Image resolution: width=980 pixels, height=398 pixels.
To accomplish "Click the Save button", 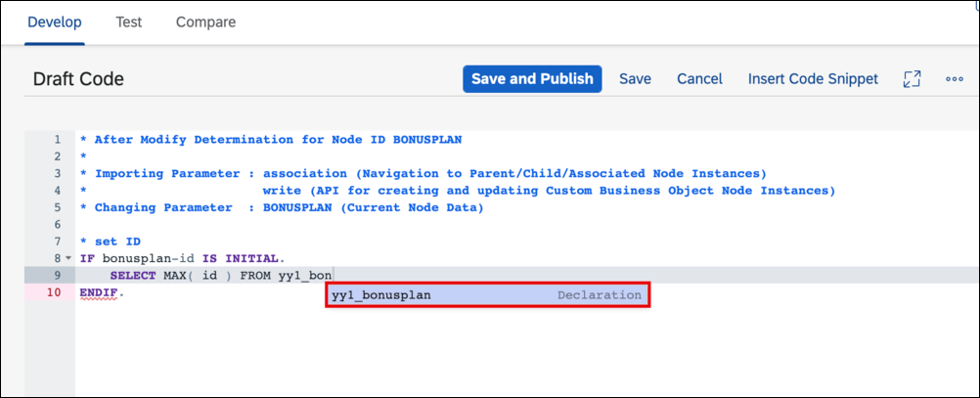I will tap(635, 79).
